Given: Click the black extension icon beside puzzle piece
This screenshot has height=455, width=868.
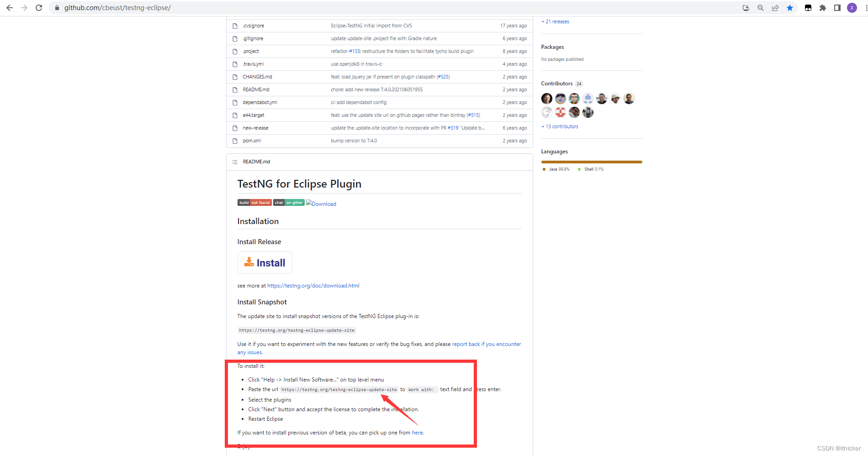Looking at the screenshot, I should pyautogui.click(x=808, y=8).
